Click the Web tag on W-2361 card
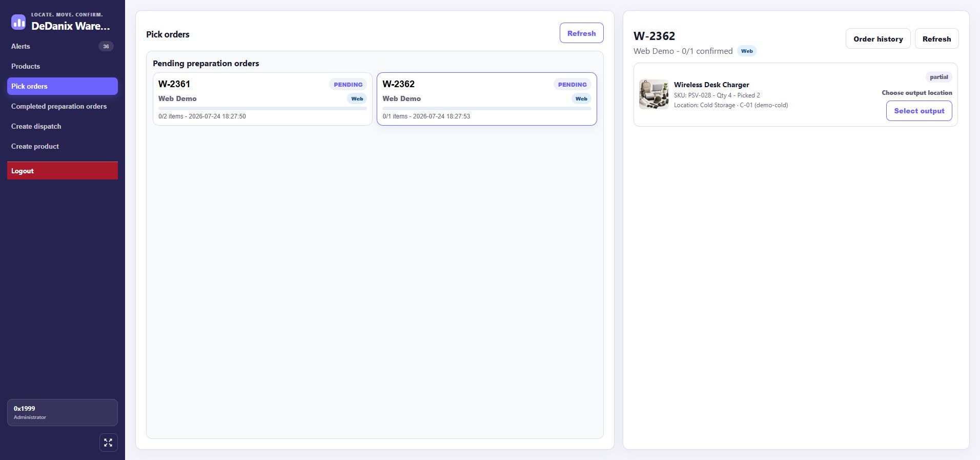The width and height of the screenshot is (980, 460). point(357,98)
